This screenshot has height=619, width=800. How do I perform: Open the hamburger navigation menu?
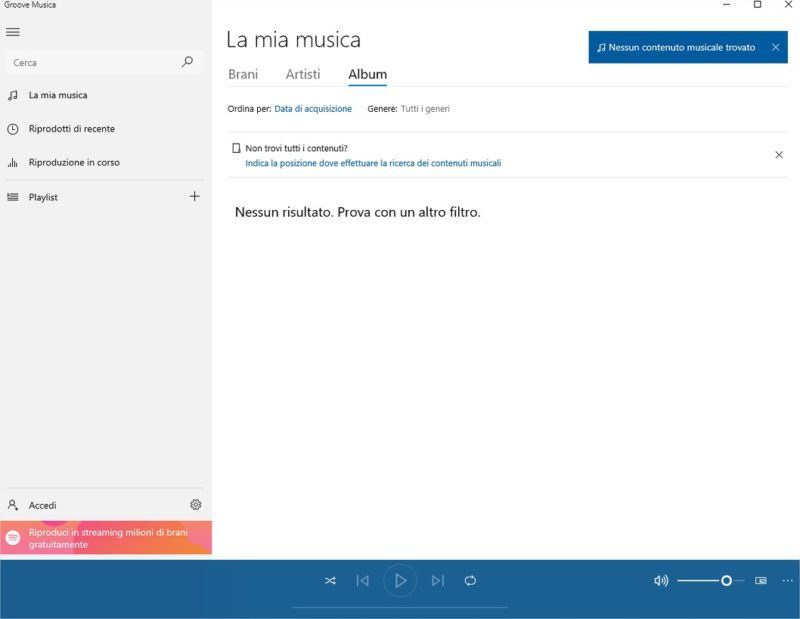(13, 31)
